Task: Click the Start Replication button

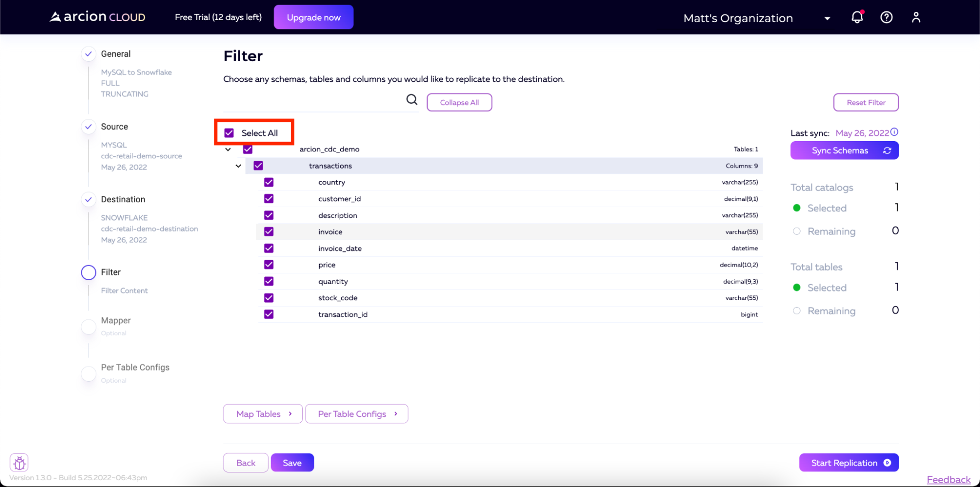Action: click(849, 463)
